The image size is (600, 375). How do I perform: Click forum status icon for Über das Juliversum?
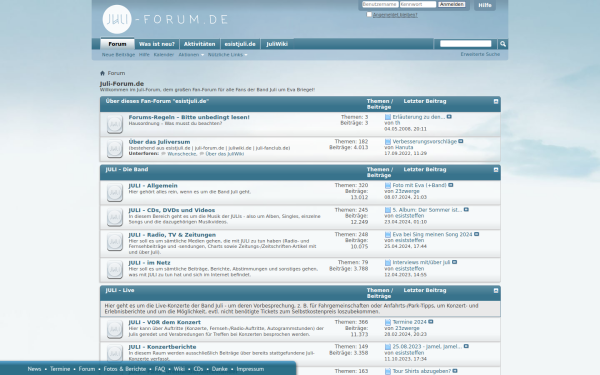tap(114, 149)
